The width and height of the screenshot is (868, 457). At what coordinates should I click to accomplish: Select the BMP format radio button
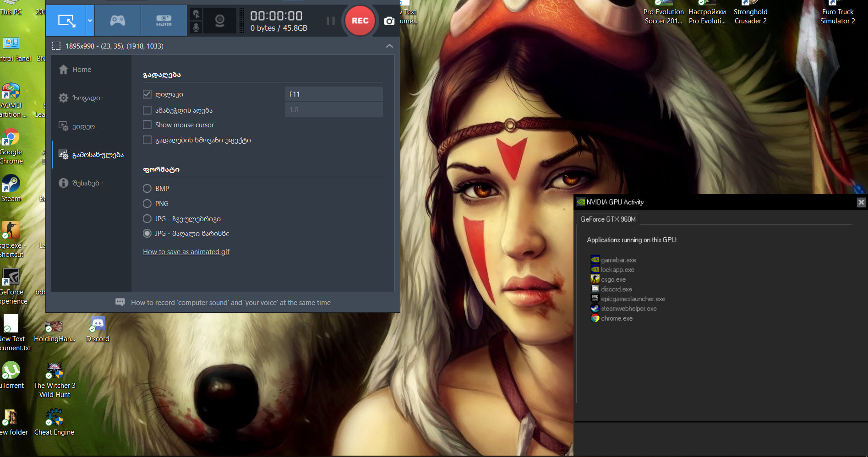(147, 189)
